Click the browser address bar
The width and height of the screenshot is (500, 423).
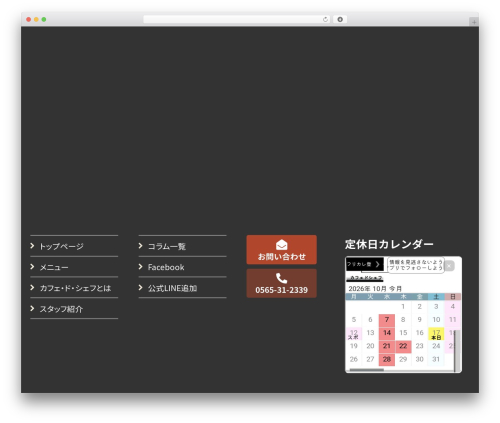click(x=237, y=19)
